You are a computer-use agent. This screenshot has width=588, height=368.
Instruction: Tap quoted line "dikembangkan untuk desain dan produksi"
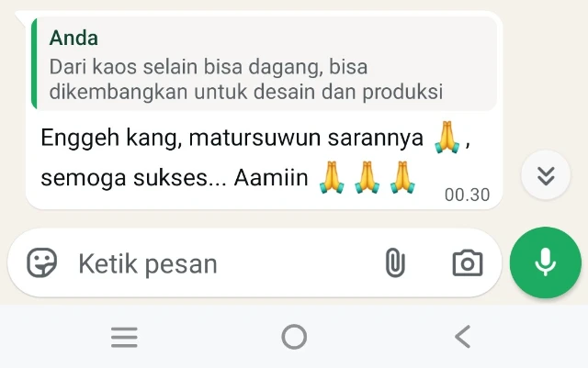pos(246,92)
